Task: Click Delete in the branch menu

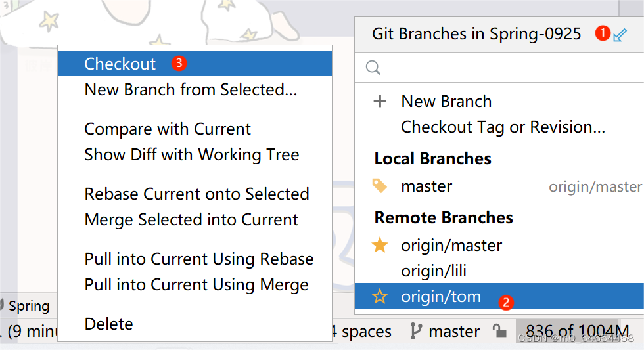Action: coord(108,324)
